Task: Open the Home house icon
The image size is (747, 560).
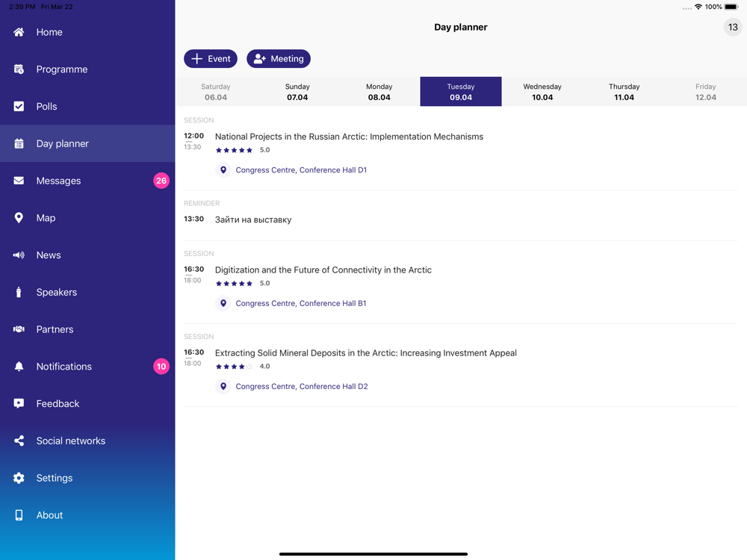Action: (x=19, y=32)
